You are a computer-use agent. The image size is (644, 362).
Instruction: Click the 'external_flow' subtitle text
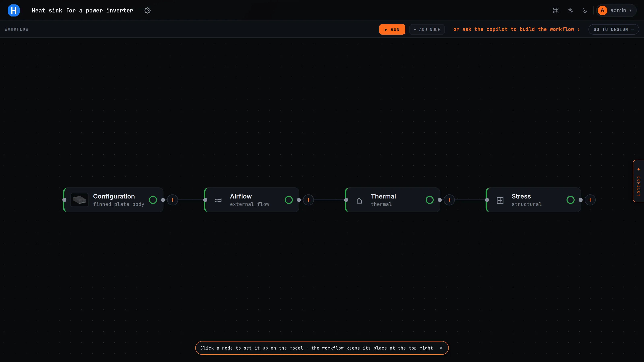point(250,204)
